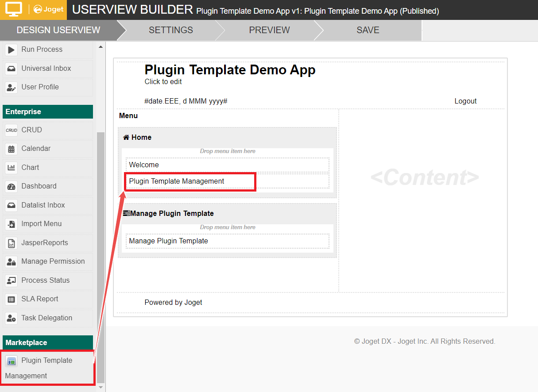Click the Manage Permission lock icon
Image resolution: width=538 pixels, height=392 pixels.
pos(11,261)
